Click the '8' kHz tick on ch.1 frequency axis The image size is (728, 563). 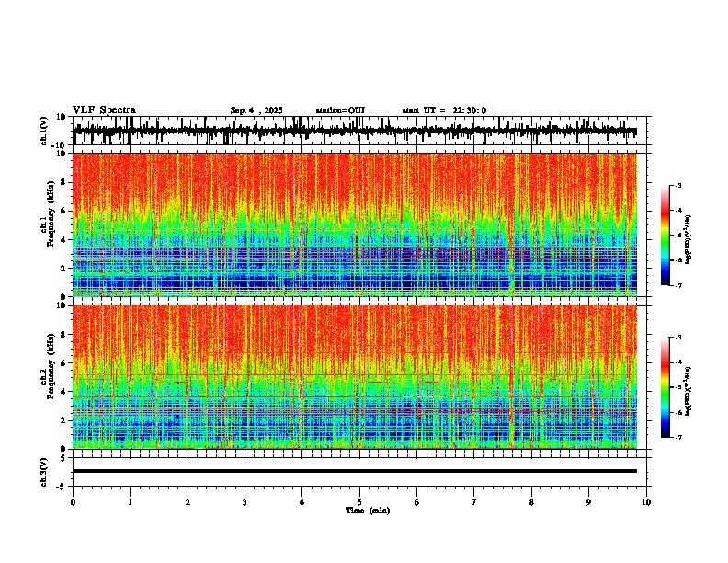coord(64,182)
